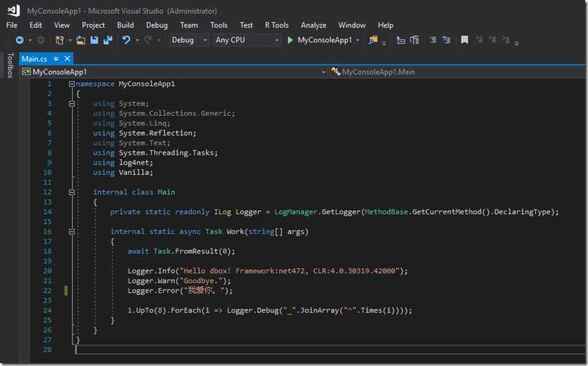Image resolution: width=588 pixels, height=366 pixels.
Task: Toggle pin on Main.cs tab
Action: point(55,59)
